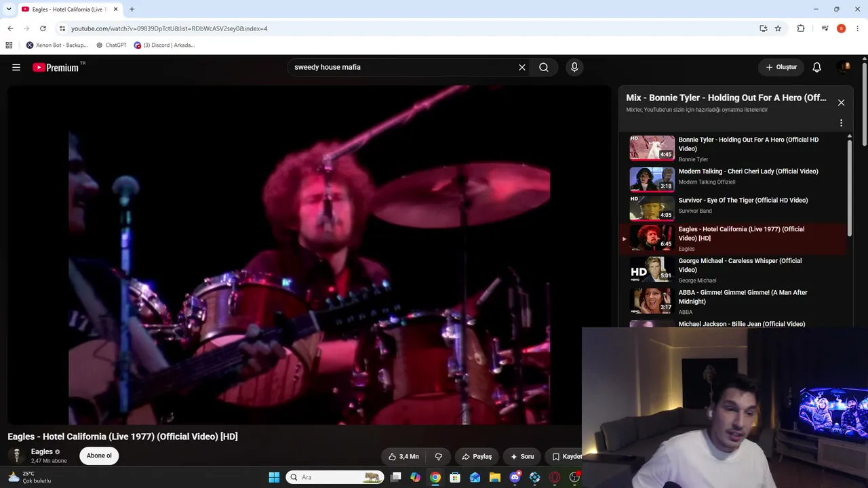Open Microsoft Store from the taskbar
The image size is (868, 488).
(x=455, y=477)
